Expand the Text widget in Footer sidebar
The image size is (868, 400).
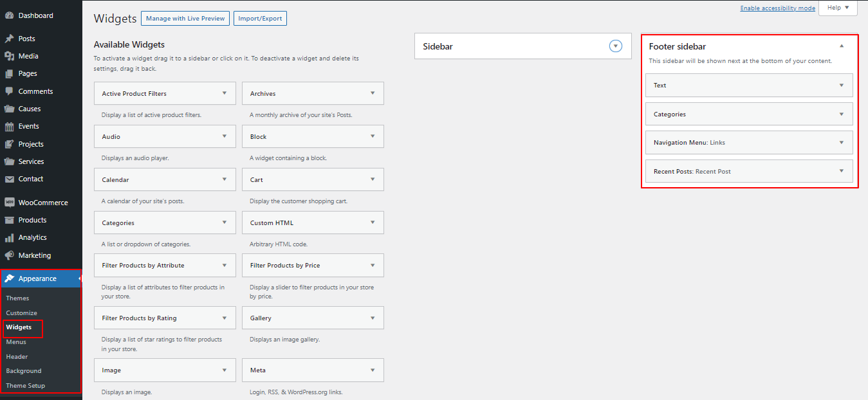click(841, 85)
